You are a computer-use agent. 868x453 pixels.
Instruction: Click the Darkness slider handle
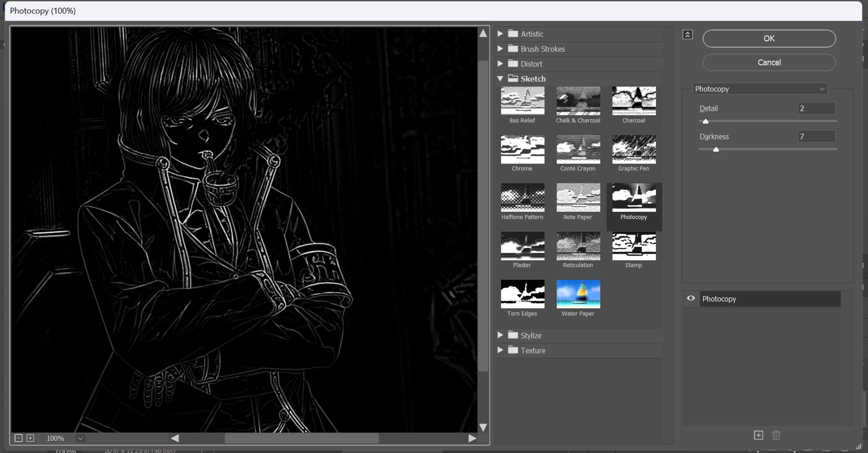tap(716, 149)
